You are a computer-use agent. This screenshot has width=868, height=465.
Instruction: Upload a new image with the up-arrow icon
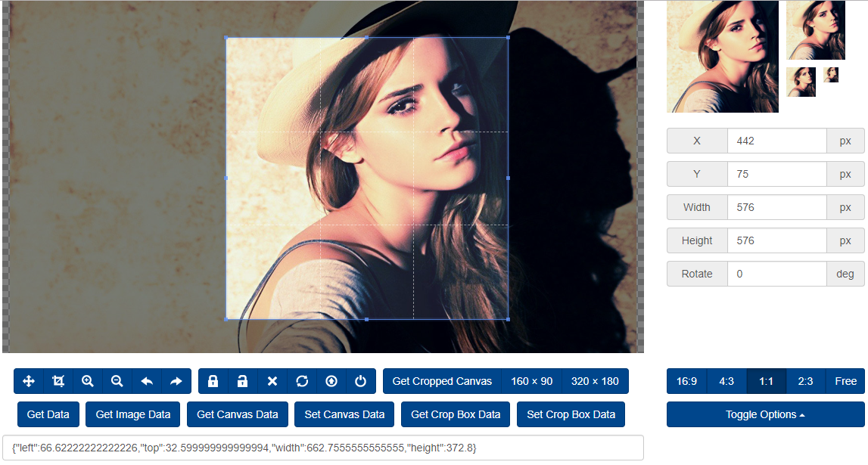coord(331,381)
